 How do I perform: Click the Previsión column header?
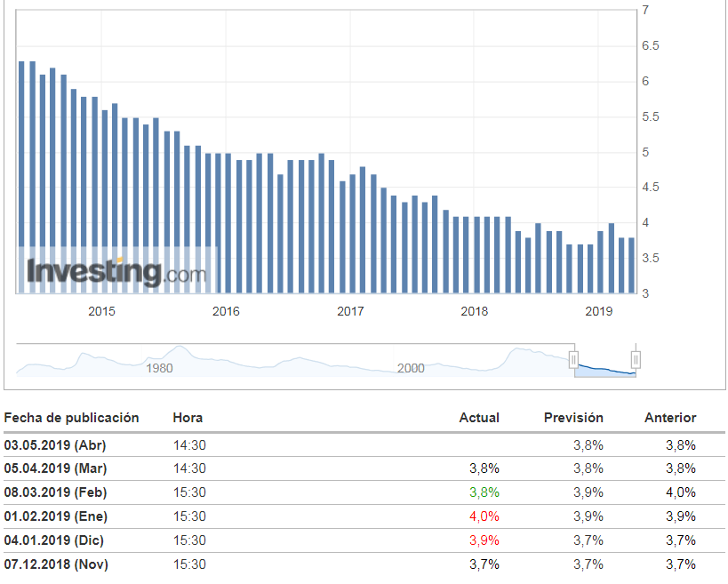click(x=573, y=417)
